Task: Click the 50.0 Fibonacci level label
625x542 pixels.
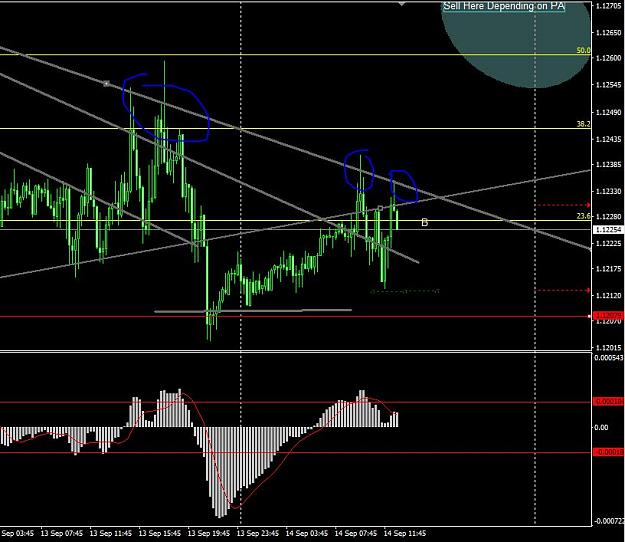Action: 583,50
